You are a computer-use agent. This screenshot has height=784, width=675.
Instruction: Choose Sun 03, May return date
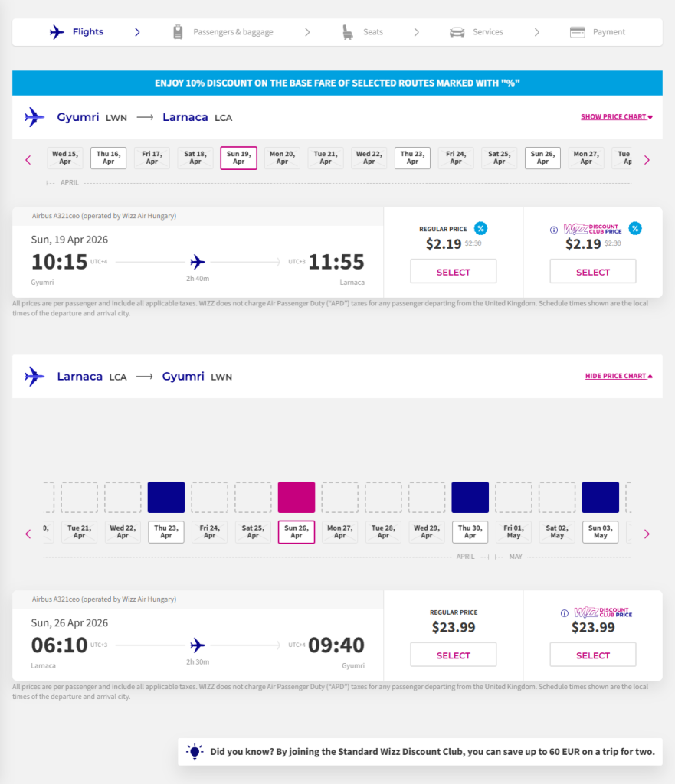[x=601, y=532]
